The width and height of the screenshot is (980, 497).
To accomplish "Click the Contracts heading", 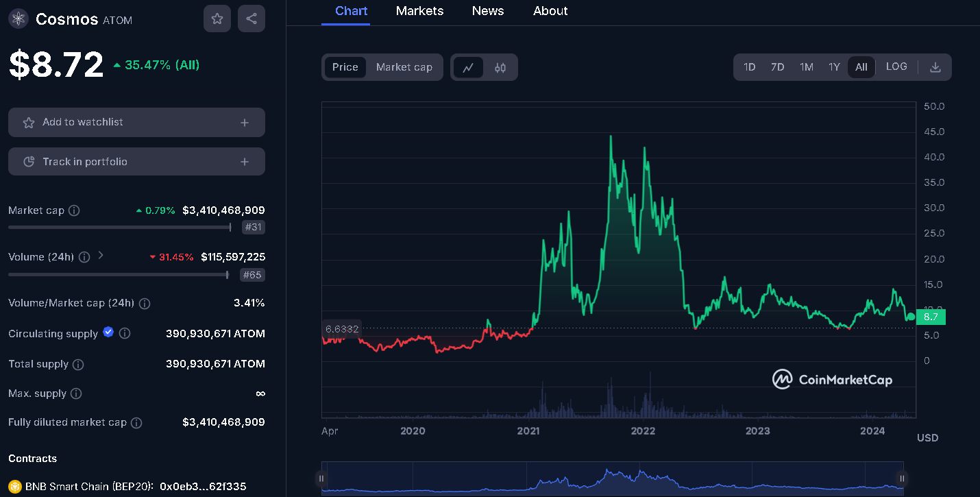I will click(x=32, y=459).
